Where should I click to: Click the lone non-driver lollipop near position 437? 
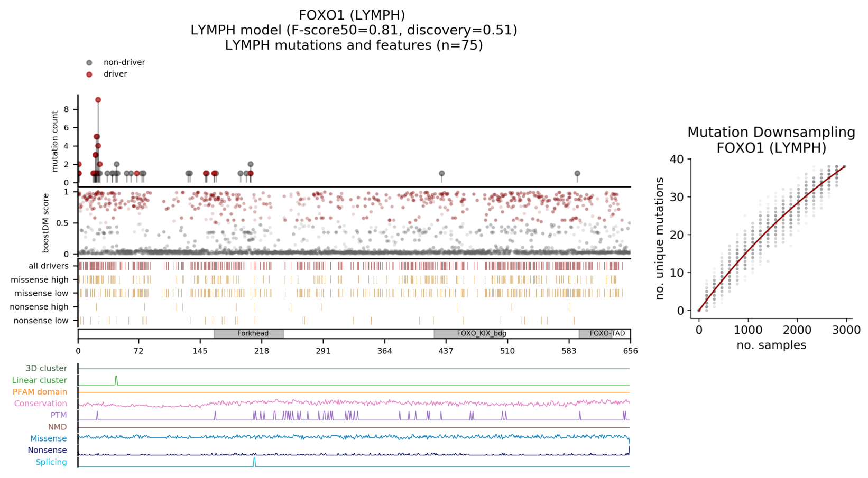coord(441,174)
